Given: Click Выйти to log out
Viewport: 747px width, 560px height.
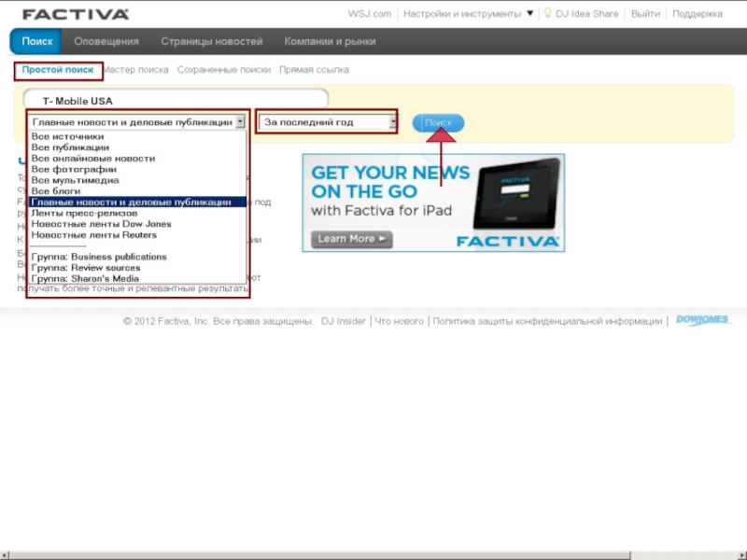Looking at the screenshot, I should coord(645,14).
